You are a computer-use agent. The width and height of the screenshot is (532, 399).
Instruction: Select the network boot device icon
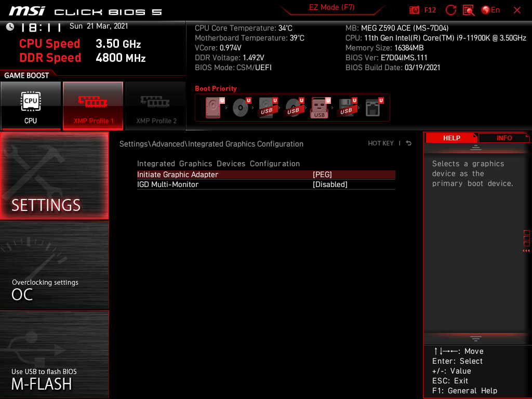tap(373, 108)
